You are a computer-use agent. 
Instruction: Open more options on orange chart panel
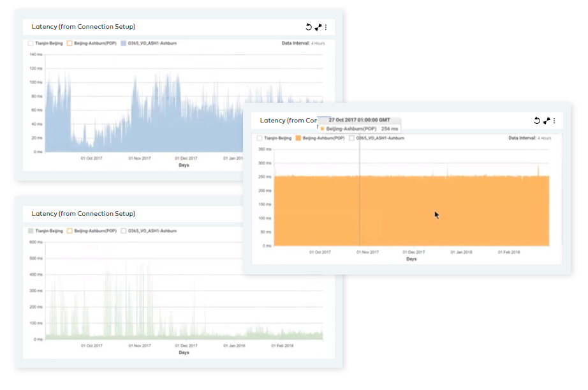(554, 121)
